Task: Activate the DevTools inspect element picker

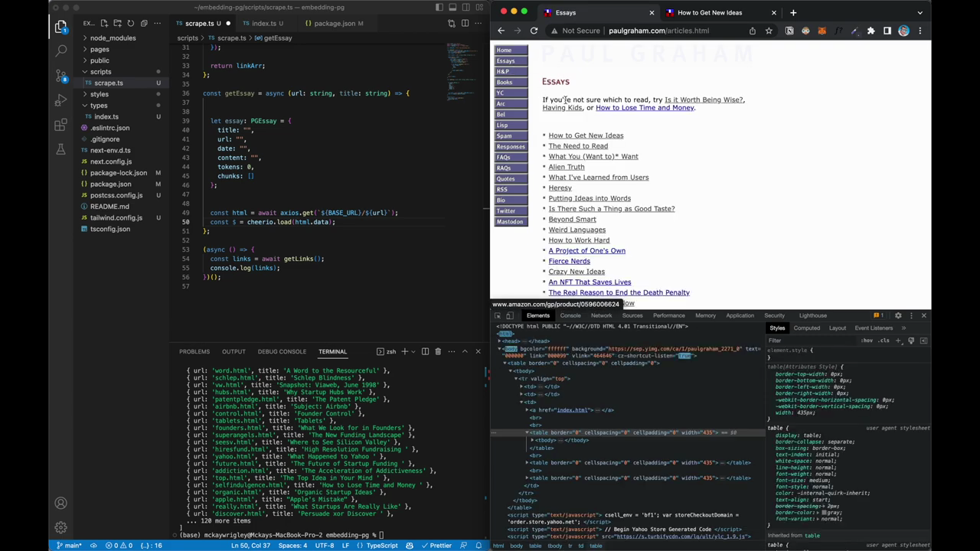Action: pos(498,315)
